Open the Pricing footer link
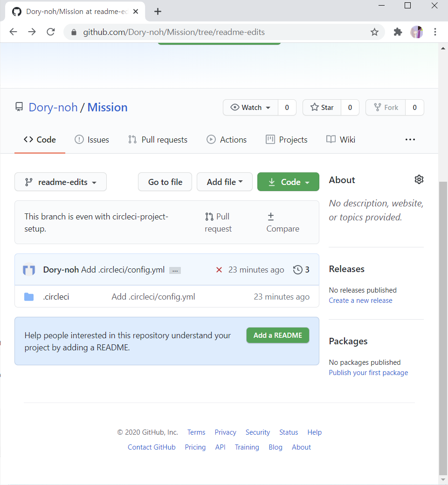Image resolution: width=448 pixels, height=485 pixels. (195, 447)
